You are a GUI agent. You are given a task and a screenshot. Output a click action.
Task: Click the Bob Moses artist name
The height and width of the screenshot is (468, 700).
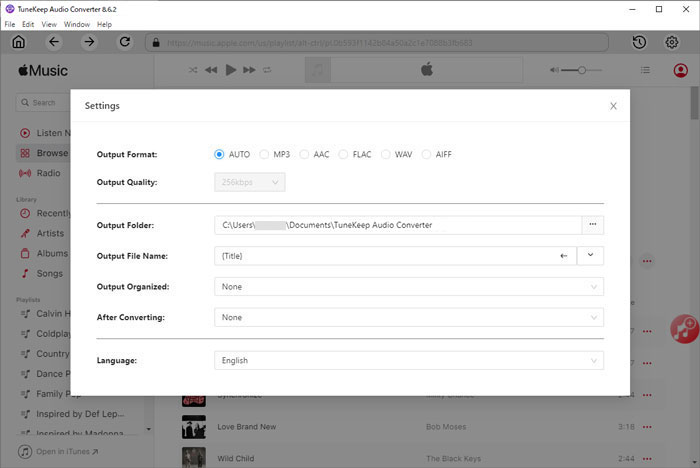tap(446, 427)
